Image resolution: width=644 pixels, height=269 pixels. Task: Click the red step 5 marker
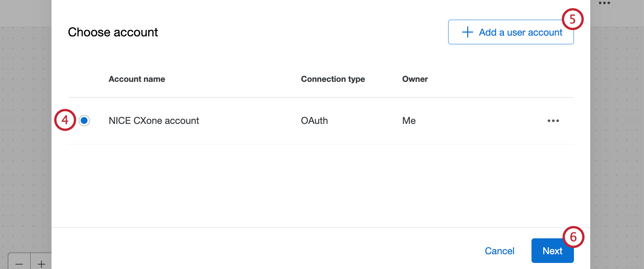coord(572,19)
